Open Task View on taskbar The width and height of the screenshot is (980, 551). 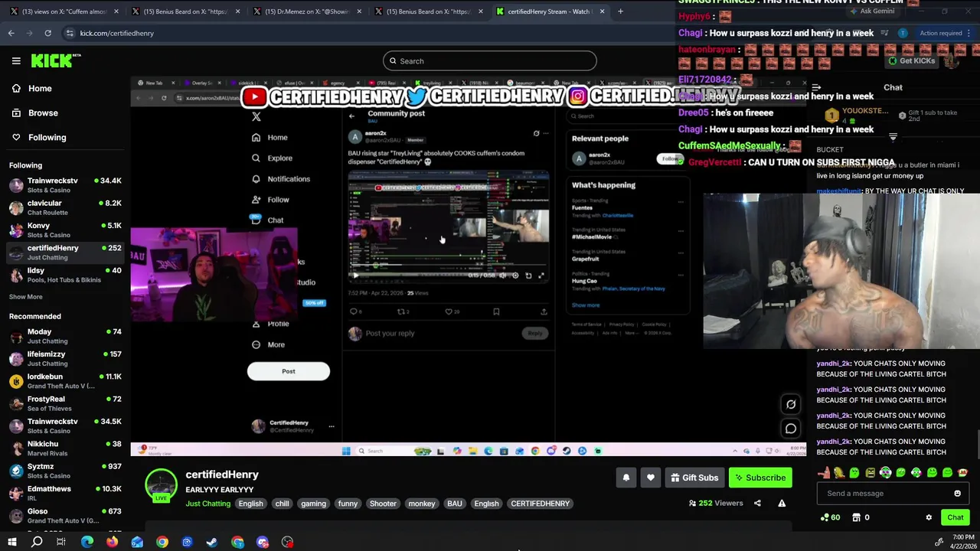coord(61,542)
